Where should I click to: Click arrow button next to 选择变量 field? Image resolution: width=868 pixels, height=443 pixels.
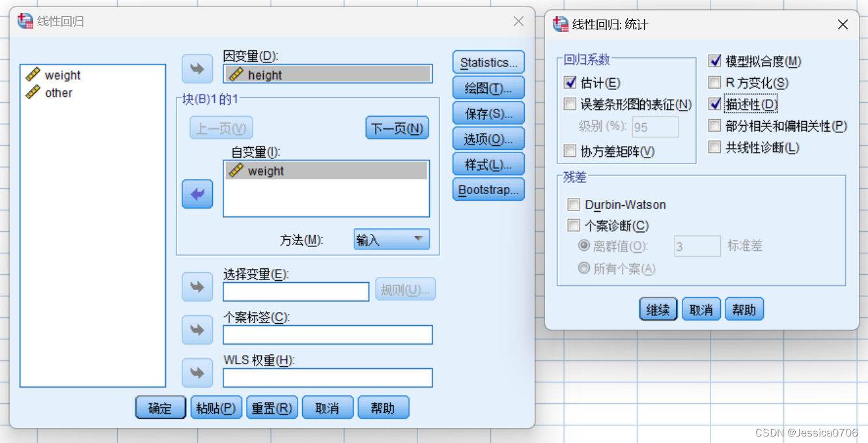click(197, 287)
